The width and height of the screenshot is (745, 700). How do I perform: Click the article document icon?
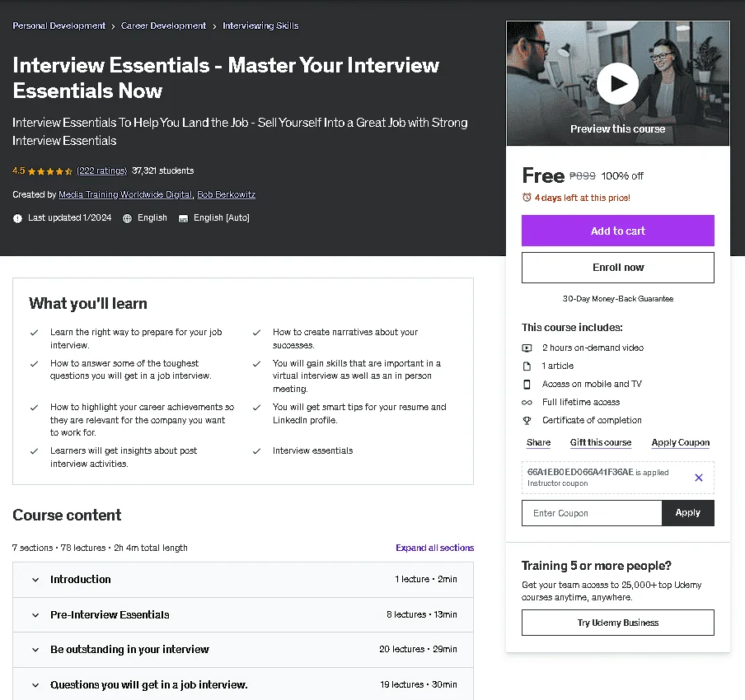527,366
